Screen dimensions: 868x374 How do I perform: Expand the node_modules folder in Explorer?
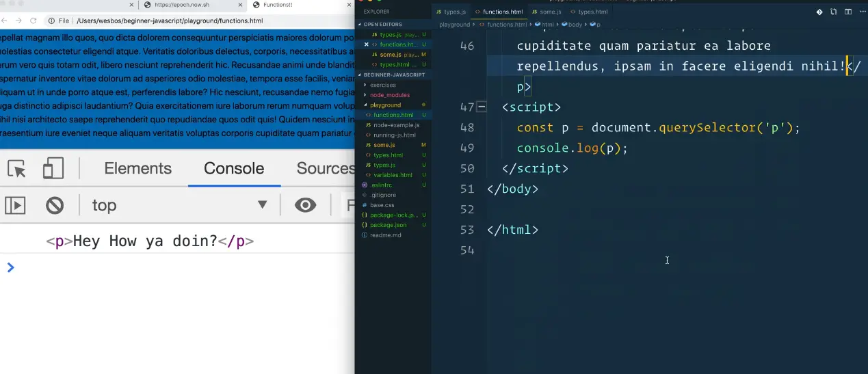point(389,95)
